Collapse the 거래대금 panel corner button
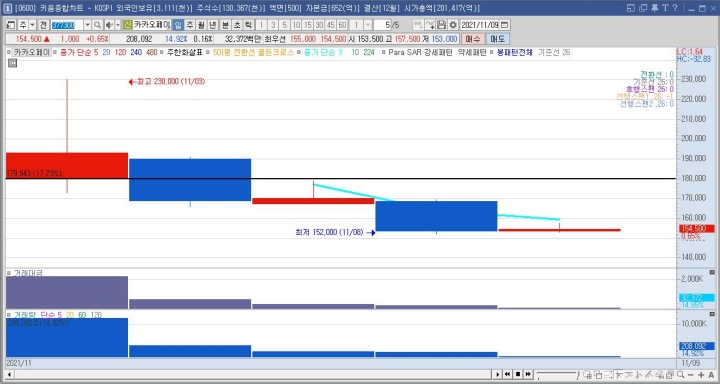The width and height of the screenshot is (720, 384). (712, 272)
